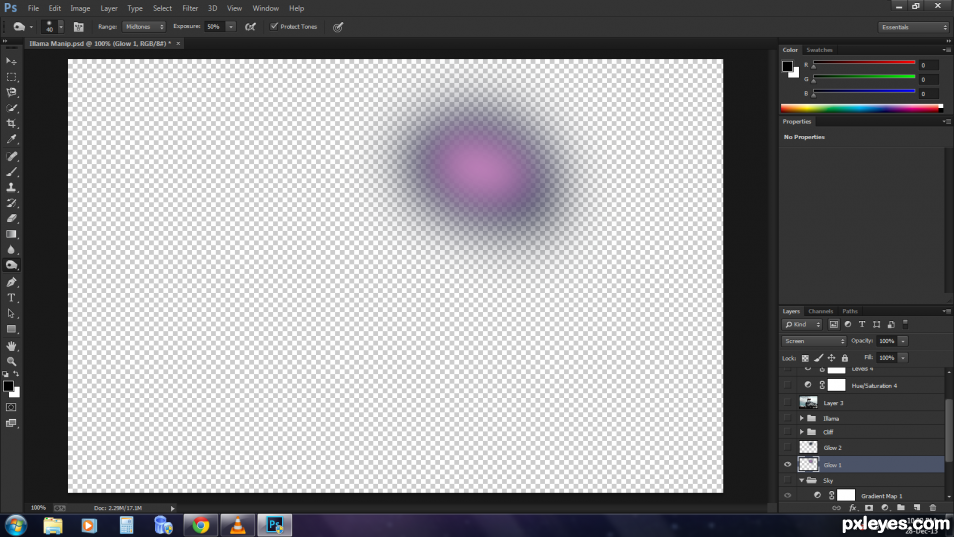Image resolution: width=954 pixels, height=537 pixels.
Task: Delete the selected layer with the trash icon
Action: [933, 508]
